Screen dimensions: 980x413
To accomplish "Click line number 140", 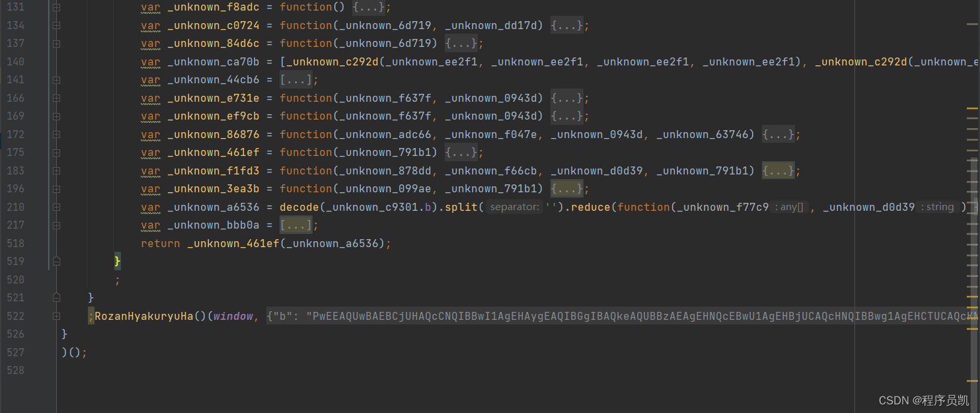I will point(15,62).
